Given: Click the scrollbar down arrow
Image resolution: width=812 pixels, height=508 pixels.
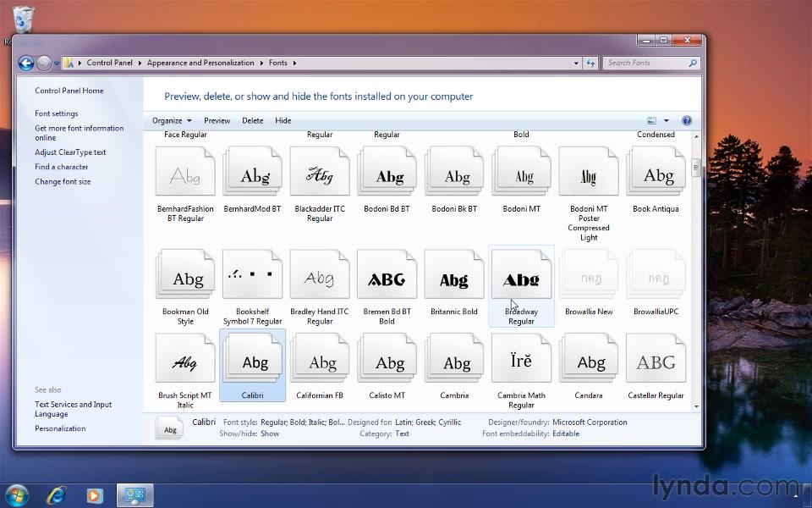Looking at the screenshot, I should (x=696, y=406).
